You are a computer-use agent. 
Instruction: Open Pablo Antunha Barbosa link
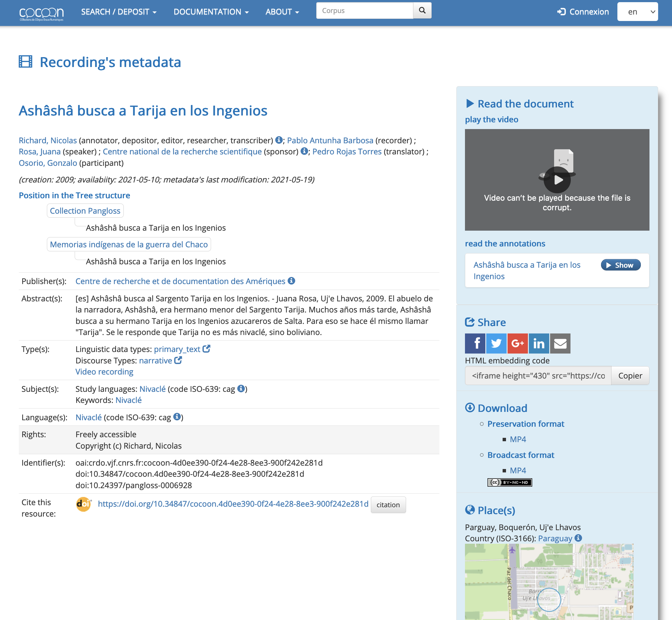330,140
